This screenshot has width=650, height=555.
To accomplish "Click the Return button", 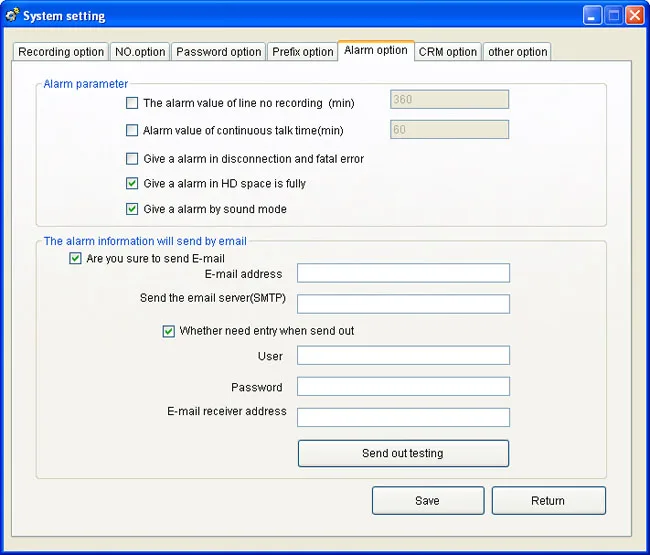I will (x=548, y=501).
